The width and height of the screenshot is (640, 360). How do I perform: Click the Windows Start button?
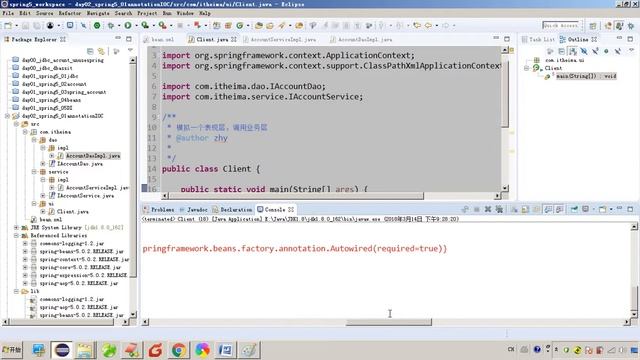(12, 350)
